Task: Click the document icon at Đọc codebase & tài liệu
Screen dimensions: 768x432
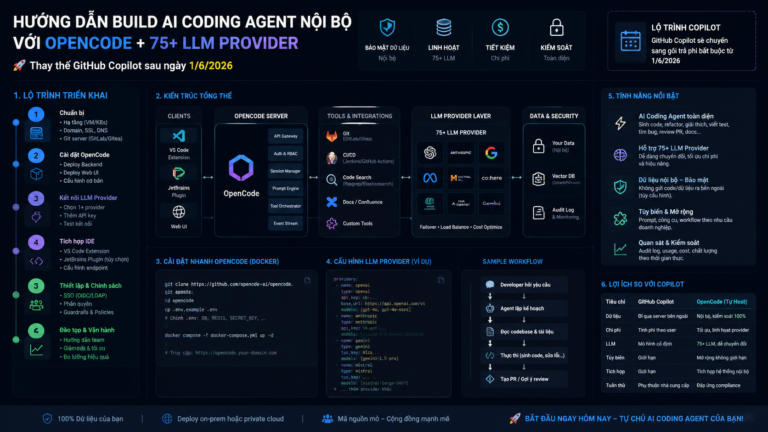Action: [490, 332]
